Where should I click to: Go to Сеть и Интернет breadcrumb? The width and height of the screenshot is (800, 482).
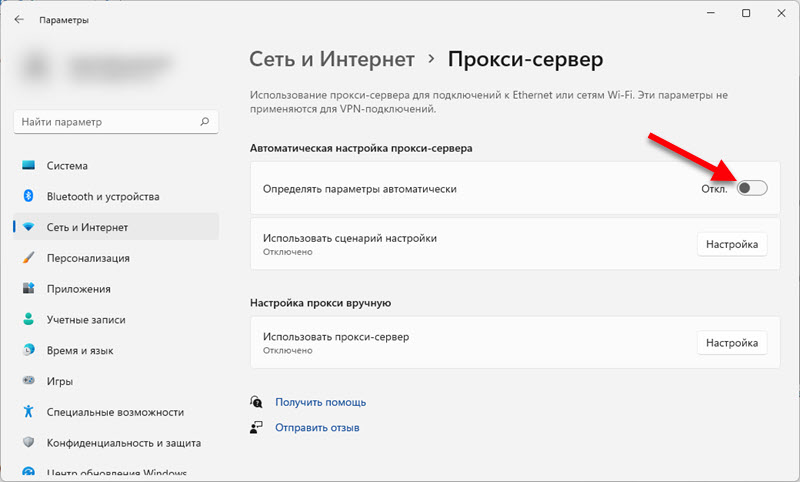pyautogui.click(x=331, y=59)
